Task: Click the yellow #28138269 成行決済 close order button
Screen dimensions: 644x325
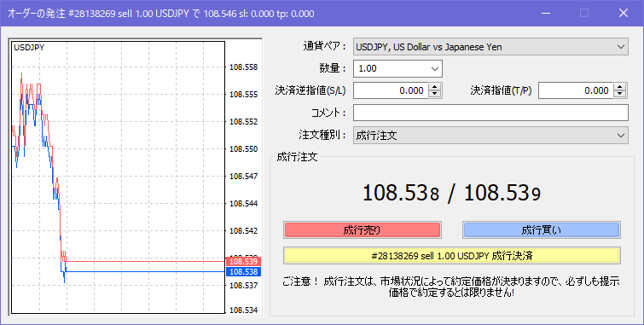Action: click(452, 256)
